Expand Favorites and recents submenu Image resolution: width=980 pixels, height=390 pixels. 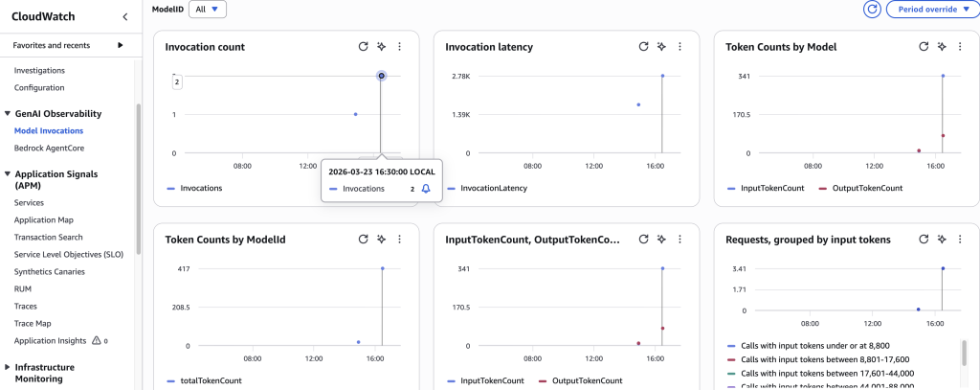121,45
